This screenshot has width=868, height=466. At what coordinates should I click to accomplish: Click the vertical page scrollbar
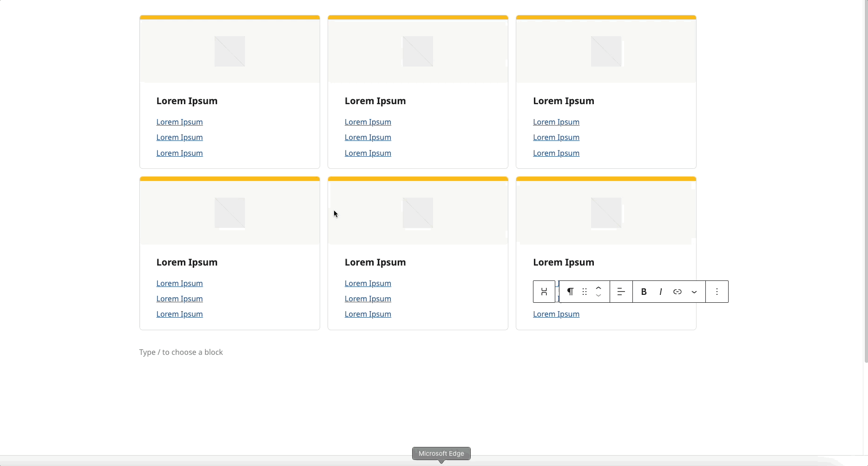click(x=866, y=181)
